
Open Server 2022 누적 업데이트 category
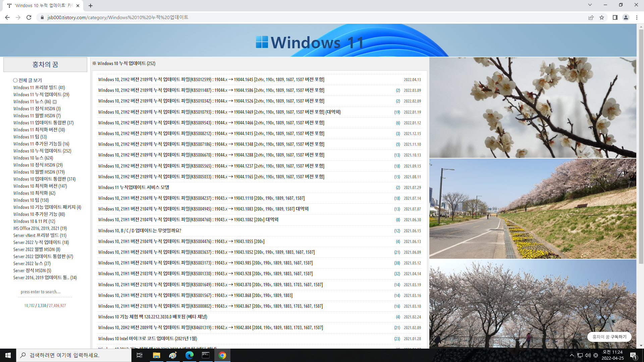click(x=41, y=242)
